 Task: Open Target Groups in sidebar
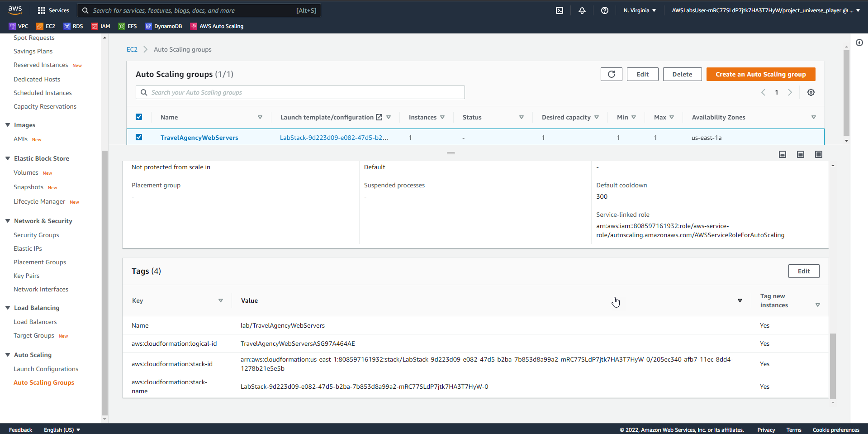pos(34,335)
